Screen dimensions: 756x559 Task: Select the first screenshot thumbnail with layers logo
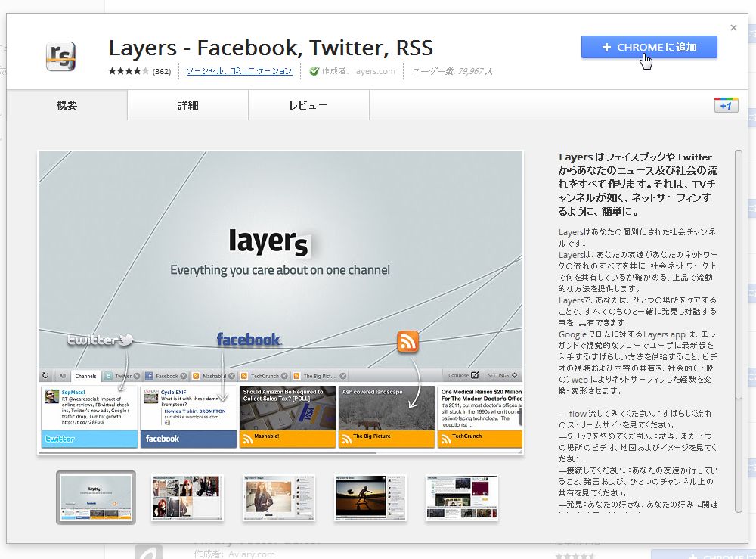point(96,498)
